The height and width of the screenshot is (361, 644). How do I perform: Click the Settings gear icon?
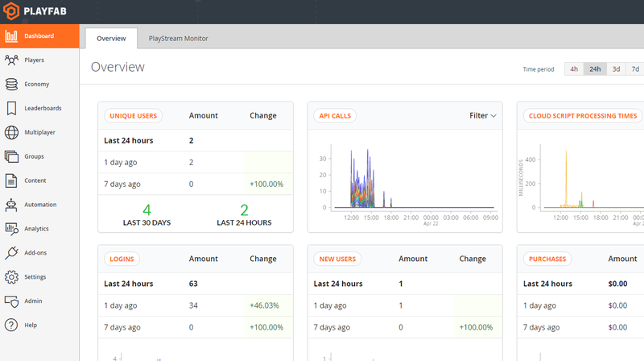click(11, 277)
